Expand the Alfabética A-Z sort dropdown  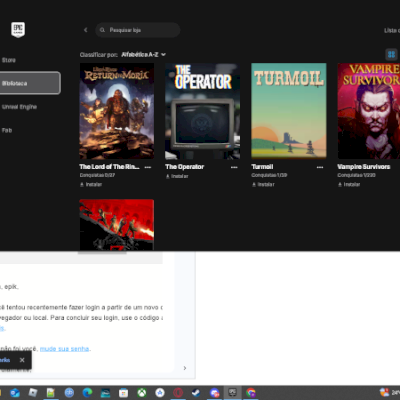pyautogui.click(x=143, y=54)
